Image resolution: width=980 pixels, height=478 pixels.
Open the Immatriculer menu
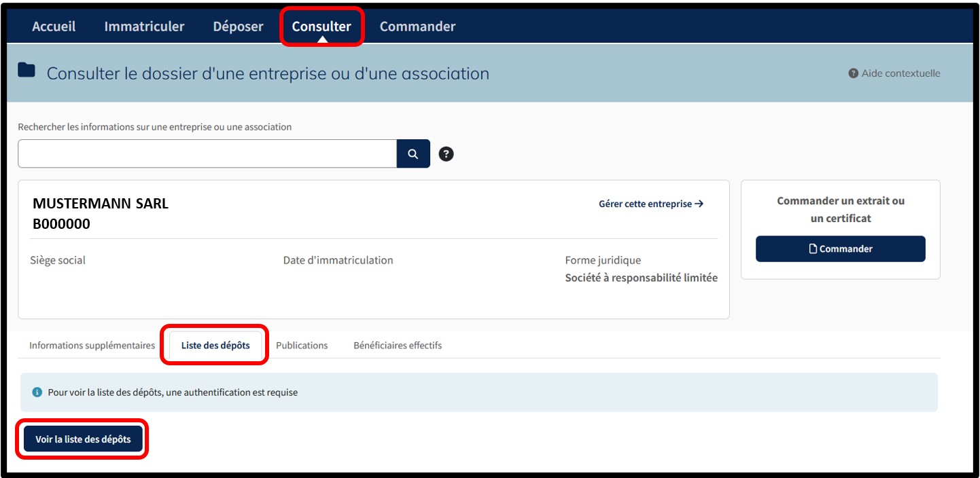tap(144, 26)
